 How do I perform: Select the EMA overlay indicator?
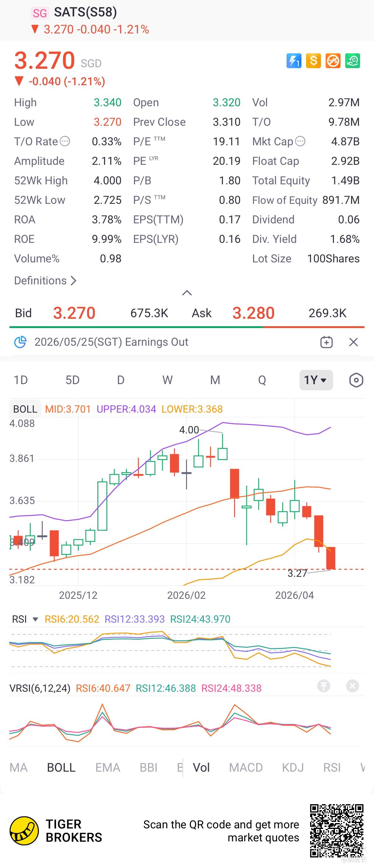click(108, 767)
